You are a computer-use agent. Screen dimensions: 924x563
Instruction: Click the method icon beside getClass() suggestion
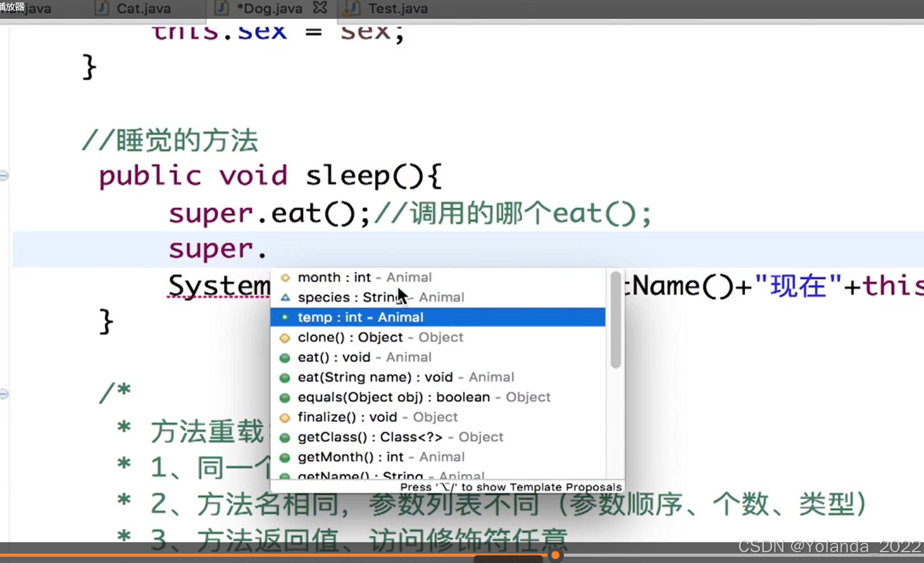(x=285, y=437)
